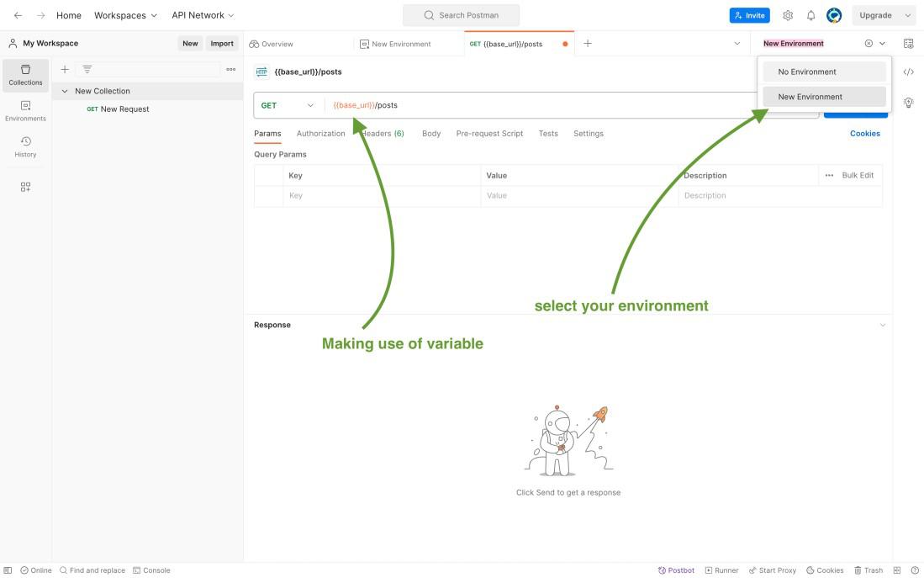
Task: Click the New button in My Workspace
Action: 190,44
